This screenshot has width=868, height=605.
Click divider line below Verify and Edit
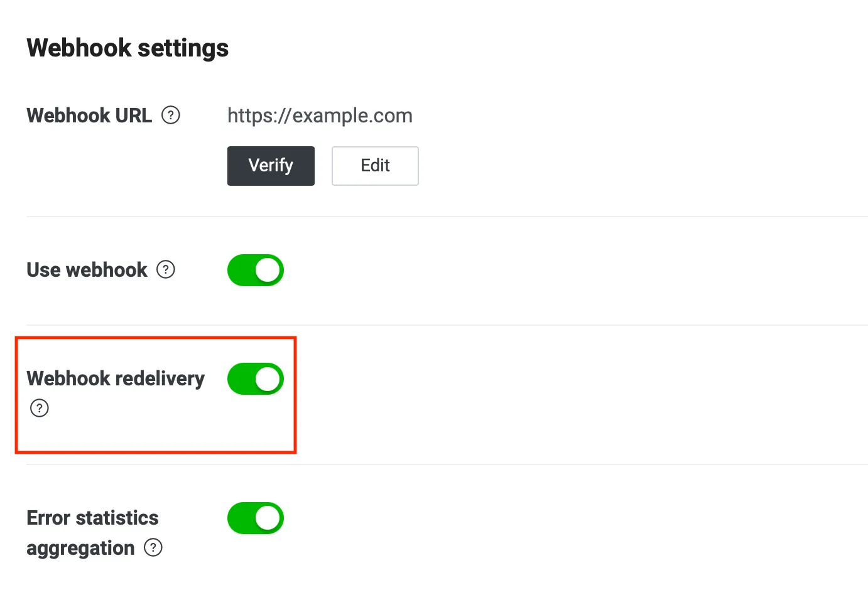[447, 217]
